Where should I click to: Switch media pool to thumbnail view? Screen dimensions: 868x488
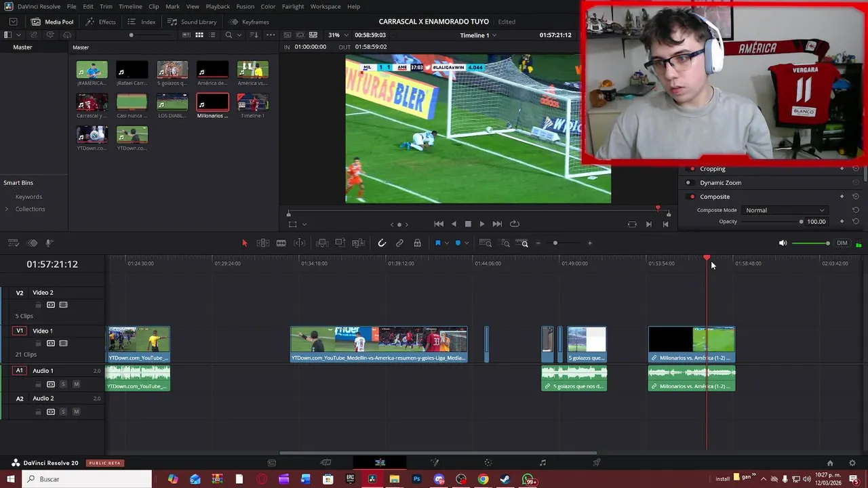pyautogui.click(x=199, y=35)
